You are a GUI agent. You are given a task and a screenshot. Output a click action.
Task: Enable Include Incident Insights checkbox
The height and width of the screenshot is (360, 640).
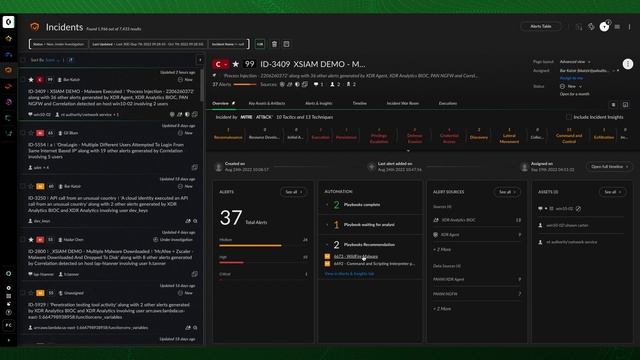(x=569, y=117)
